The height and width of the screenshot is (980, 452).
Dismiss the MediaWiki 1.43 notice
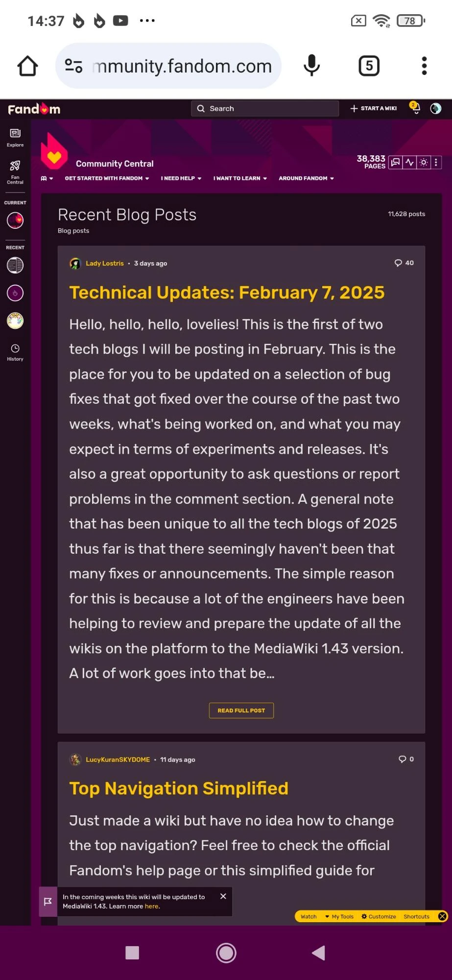223,896
